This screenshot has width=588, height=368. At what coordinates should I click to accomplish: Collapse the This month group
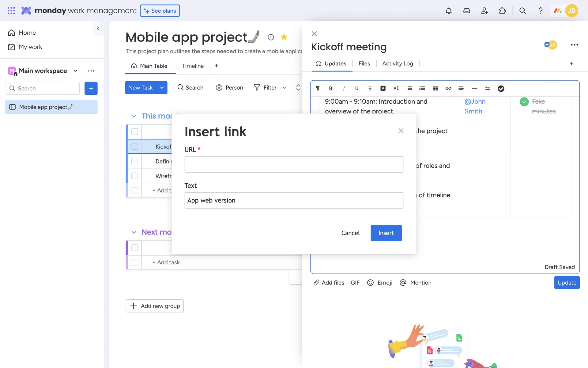(134, 116)
